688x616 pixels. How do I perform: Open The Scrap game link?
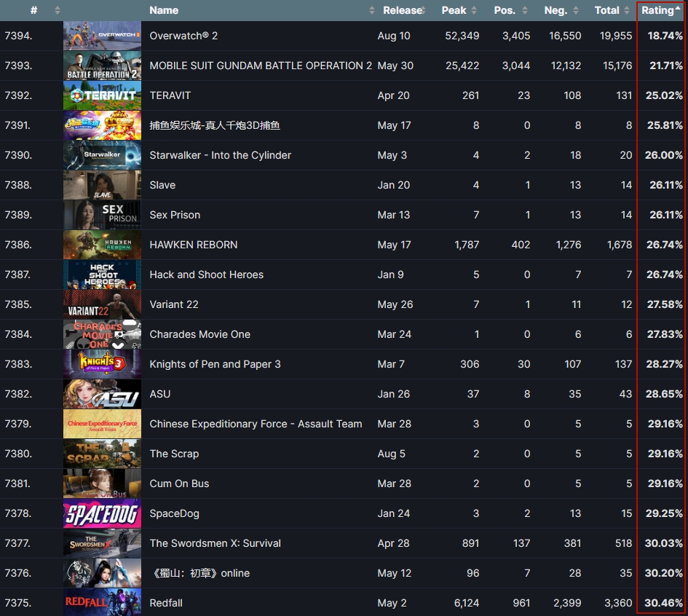[x=174, y=453]
